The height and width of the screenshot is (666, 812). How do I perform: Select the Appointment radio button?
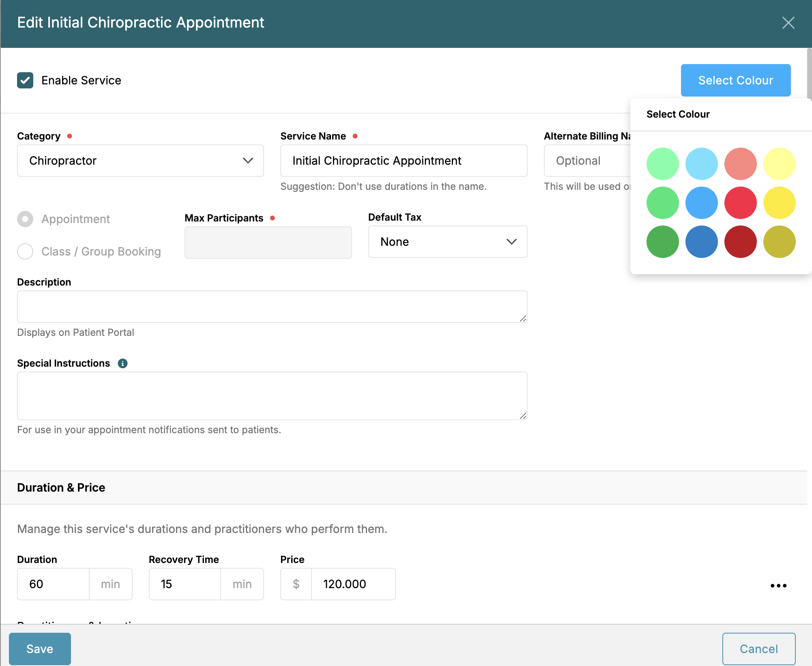[25, 219]
